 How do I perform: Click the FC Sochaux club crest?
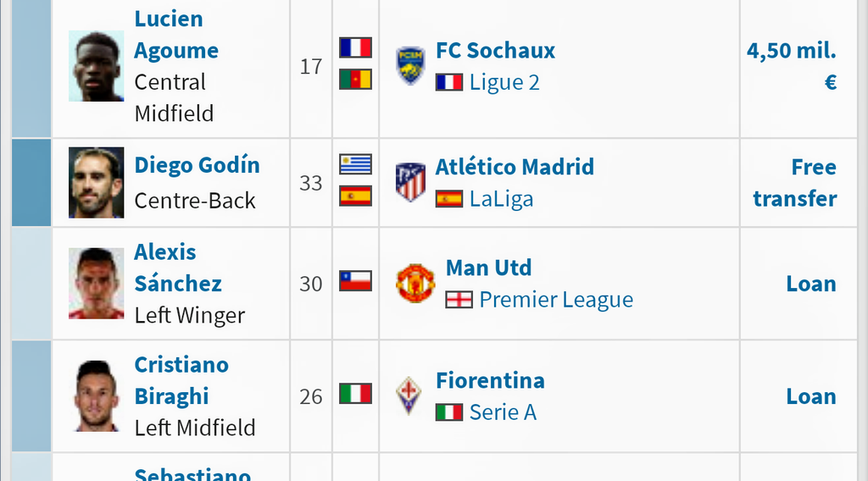click(x=410, y=66)
